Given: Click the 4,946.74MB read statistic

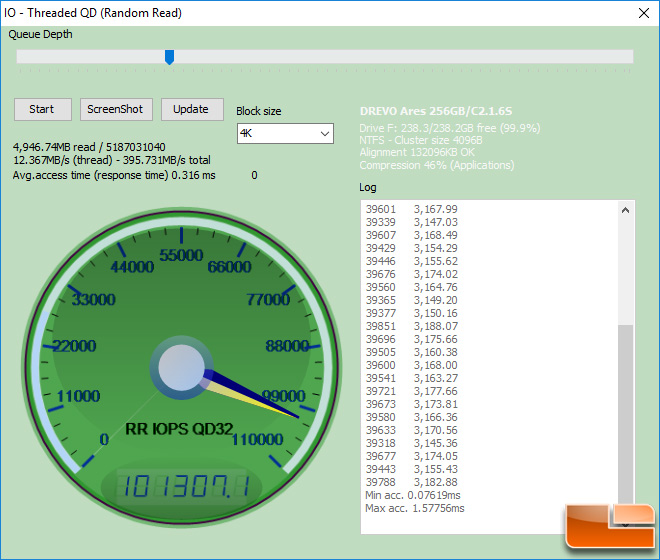Looking at the screenshot, I should point(89,147).
